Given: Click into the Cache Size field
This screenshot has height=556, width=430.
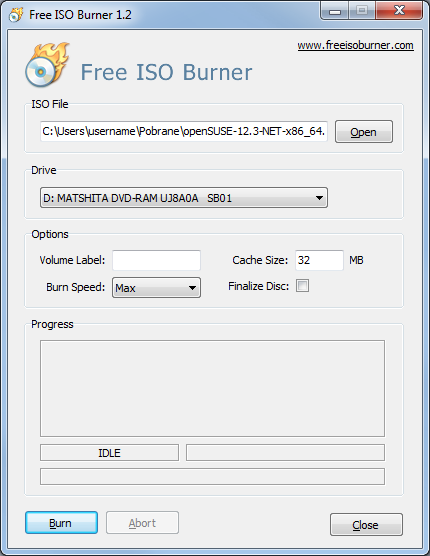Looking at the screenshot, I should [x=319, y=260].
